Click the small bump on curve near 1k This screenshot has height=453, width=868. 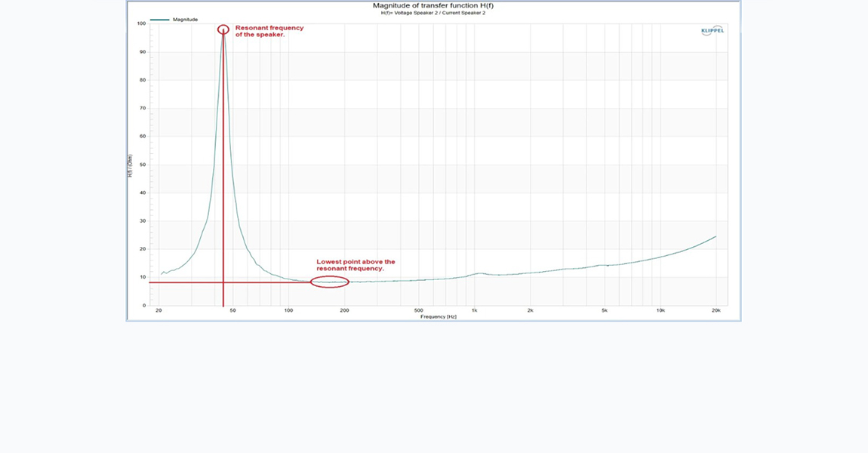[479, 273]
